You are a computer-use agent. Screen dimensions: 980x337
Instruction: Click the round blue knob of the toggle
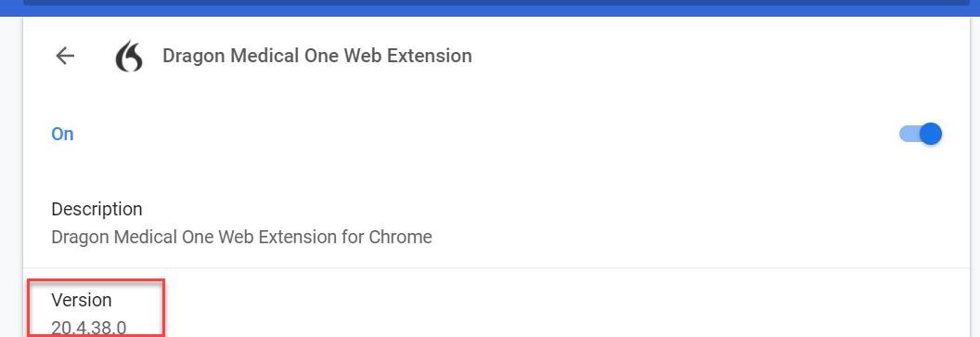931,134
